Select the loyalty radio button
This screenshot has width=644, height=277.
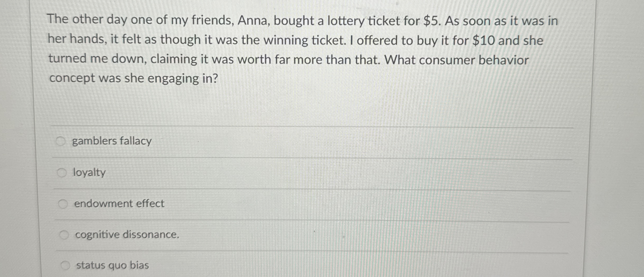pyautogui.click(x=62, y=172)
